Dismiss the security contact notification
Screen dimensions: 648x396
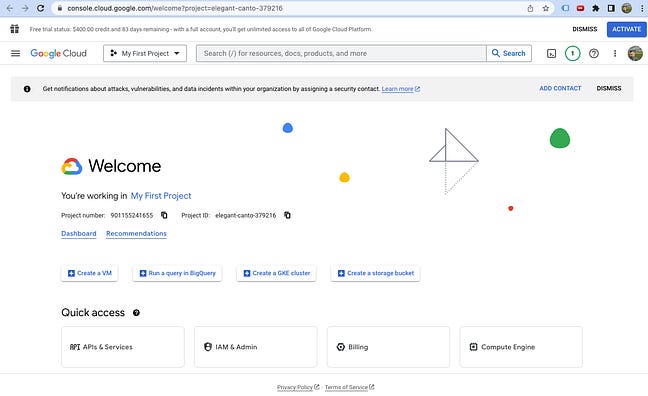point(609,88)
